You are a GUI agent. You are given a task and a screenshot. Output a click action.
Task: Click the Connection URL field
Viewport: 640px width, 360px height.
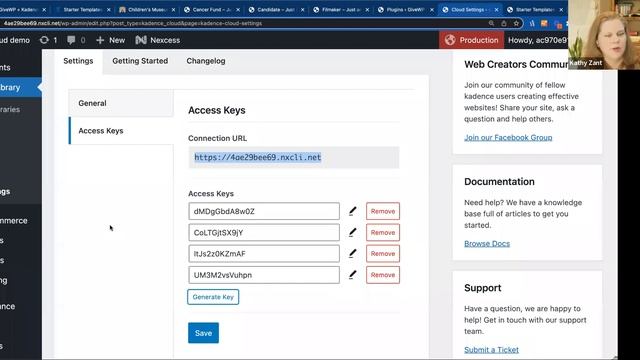(x=293, y=158)
